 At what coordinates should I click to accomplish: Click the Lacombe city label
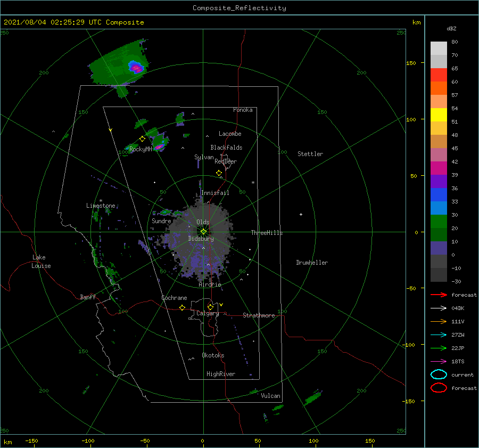point(230,134)
